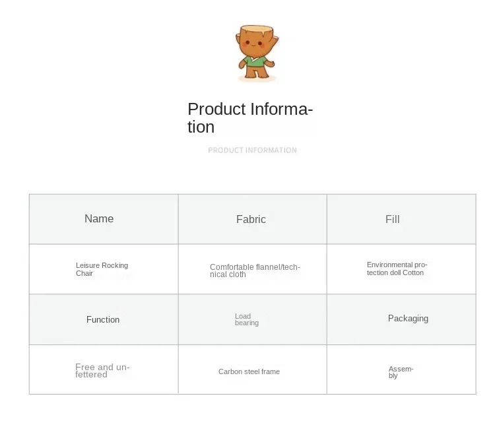Select the Function header cell
495x448 pixels.
[104, 319]
